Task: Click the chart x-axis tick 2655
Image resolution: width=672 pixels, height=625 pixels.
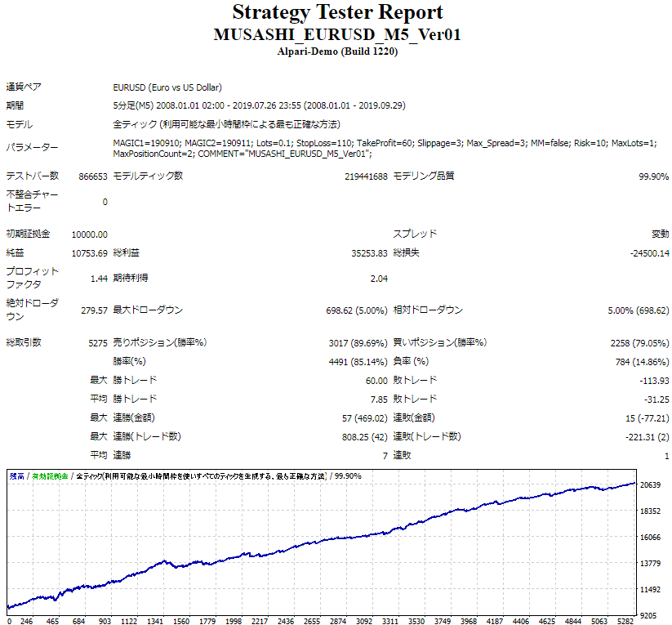Action: pos(312,621)
